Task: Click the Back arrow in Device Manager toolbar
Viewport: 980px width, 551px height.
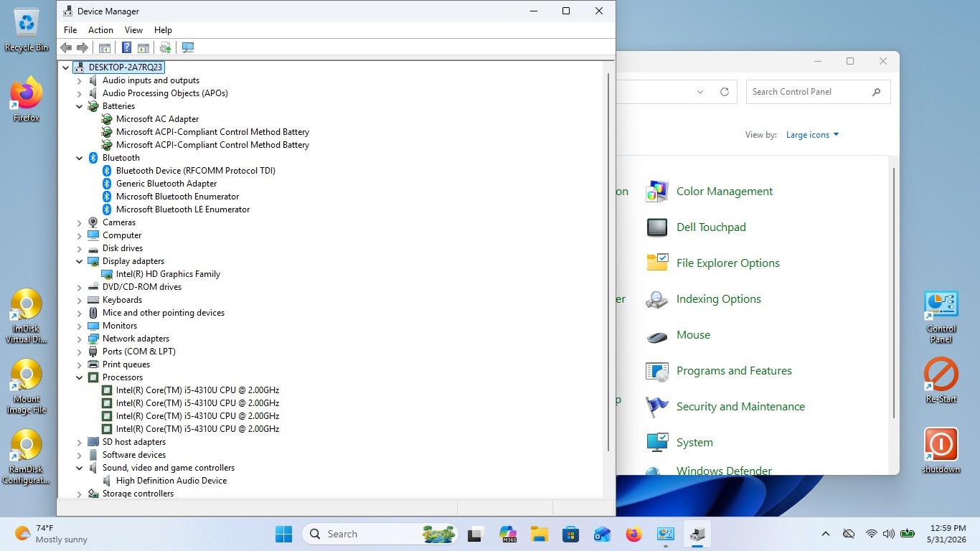Action: tap(66, 47)
